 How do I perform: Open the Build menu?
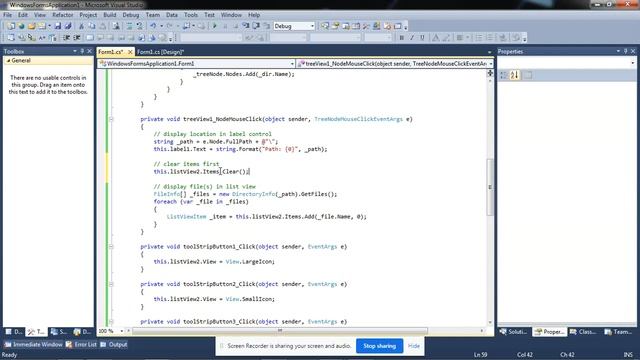(x=109, y=15)
